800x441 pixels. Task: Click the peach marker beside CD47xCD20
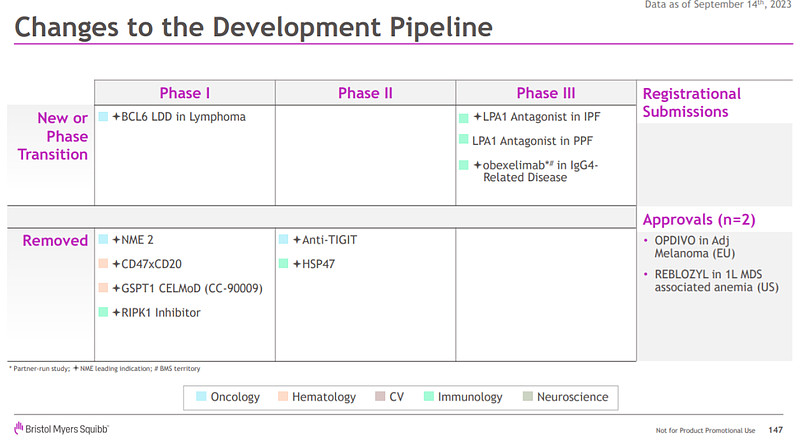[x=103, y=265]
